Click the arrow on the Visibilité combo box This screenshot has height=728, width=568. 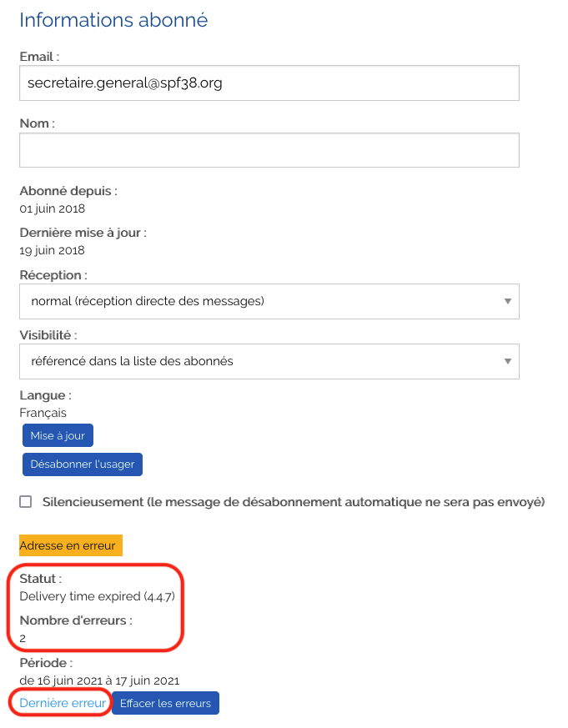[x=507, y=361]
